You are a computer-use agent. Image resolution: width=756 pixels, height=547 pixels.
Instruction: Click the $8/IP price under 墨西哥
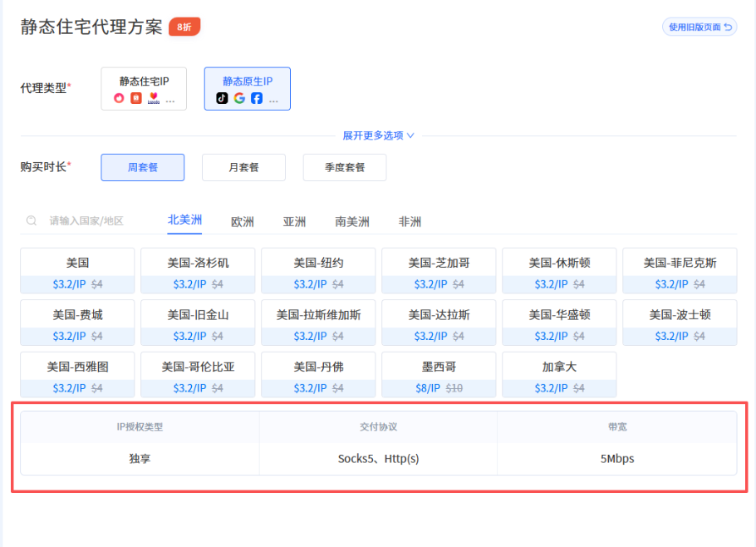[428, 388]
